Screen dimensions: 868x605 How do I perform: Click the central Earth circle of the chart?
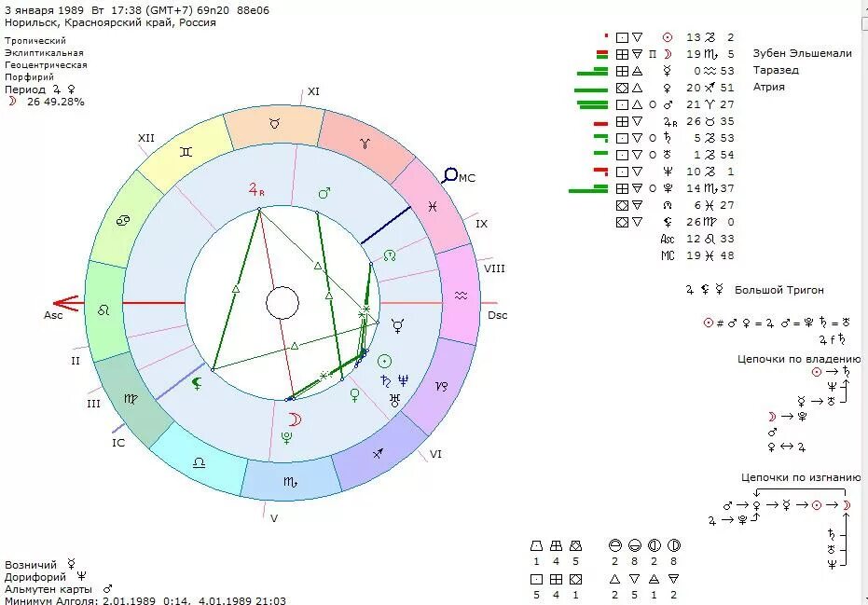point(282,303)
